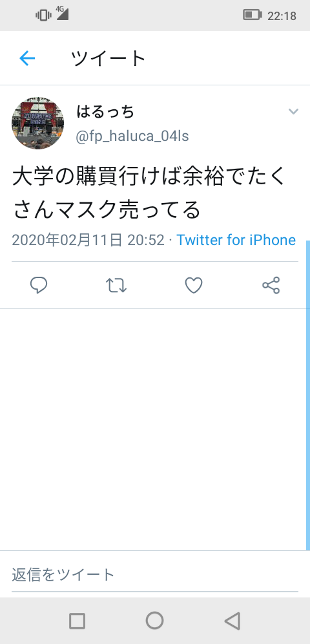Open recent apps with square button
This screenshot has height=644, width=310.
77,621
